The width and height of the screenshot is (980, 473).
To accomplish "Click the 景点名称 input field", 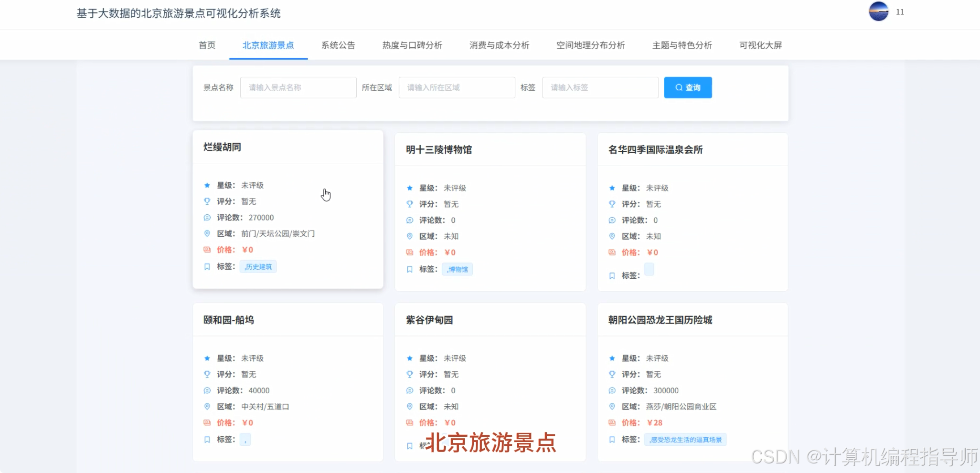I will (298, 87).
